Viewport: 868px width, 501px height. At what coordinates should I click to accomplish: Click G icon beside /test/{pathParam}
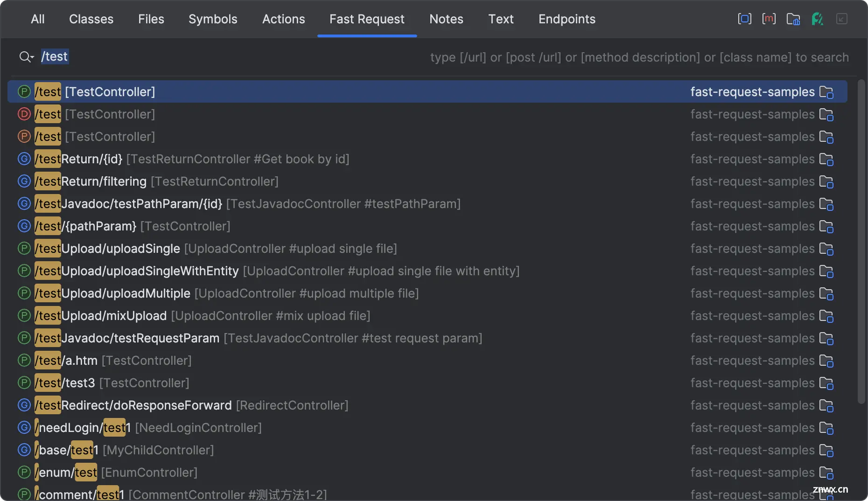point(24,226)
